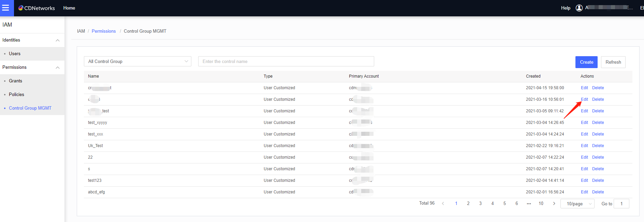Open the user account avatar icon
This screenshot has height=222, width=644.
[x=579, y=8]
